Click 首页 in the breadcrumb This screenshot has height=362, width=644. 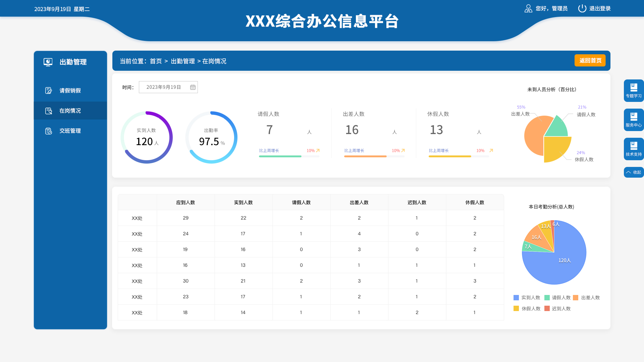[156, 61]
